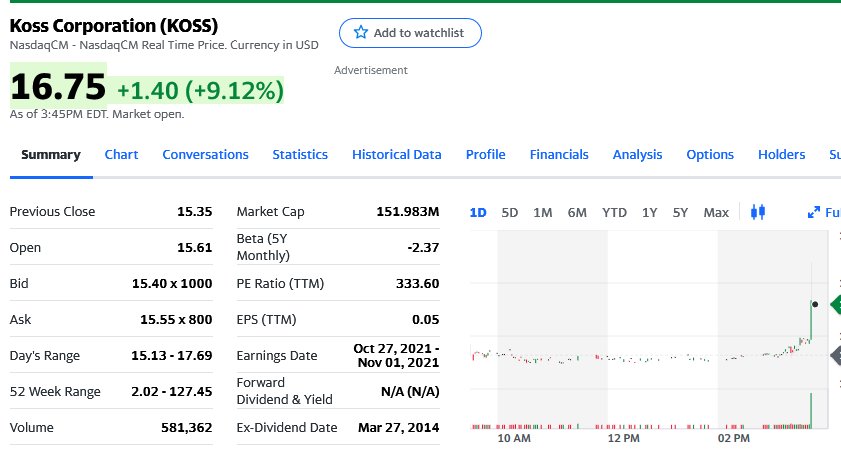
Task: Click the 02 PM label on the chart axis
Action: tap(734, 438)
